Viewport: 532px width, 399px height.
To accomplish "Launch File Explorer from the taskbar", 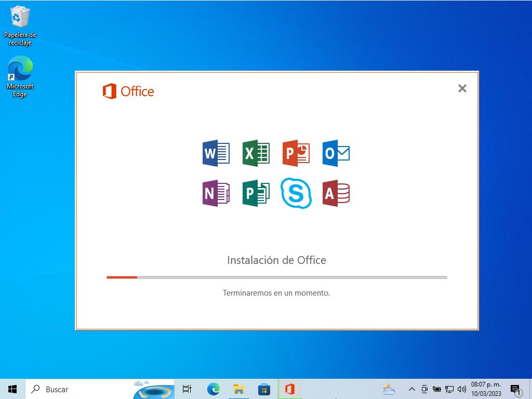I will (238, 389).
